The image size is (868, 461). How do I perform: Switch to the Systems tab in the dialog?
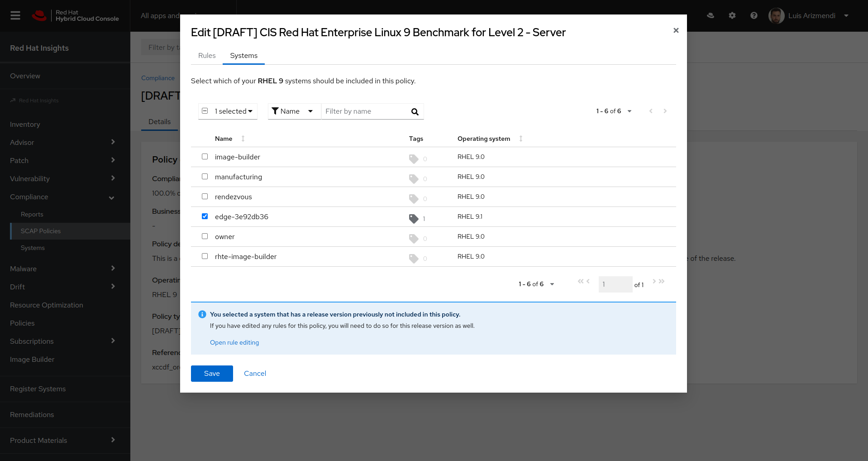tap(243, 56)
